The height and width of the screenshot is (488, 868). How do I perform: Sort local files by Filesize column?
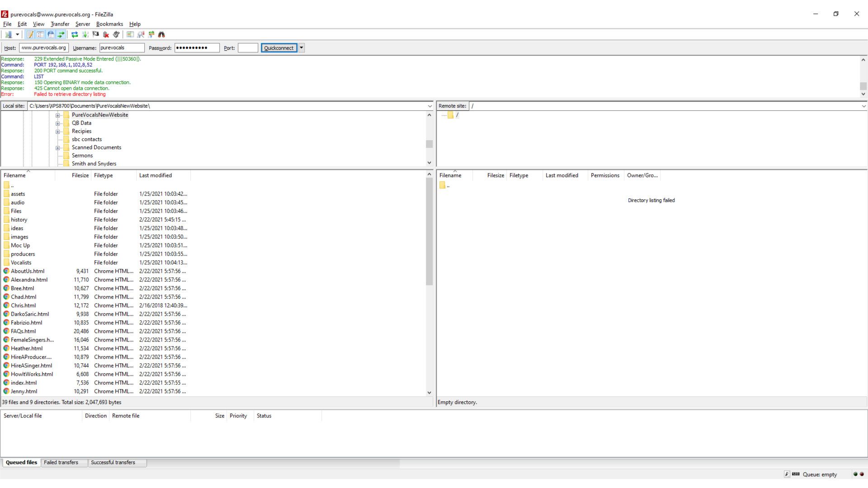click(73, 175)
